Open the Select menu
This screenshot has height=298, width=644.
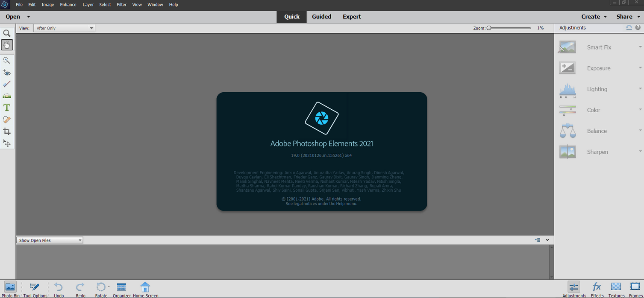point(105,5)
